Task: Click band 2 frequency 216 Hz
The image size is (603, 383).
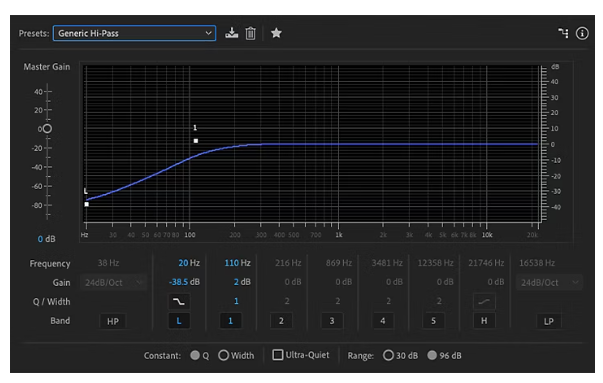Action: [x=288, y=263]
